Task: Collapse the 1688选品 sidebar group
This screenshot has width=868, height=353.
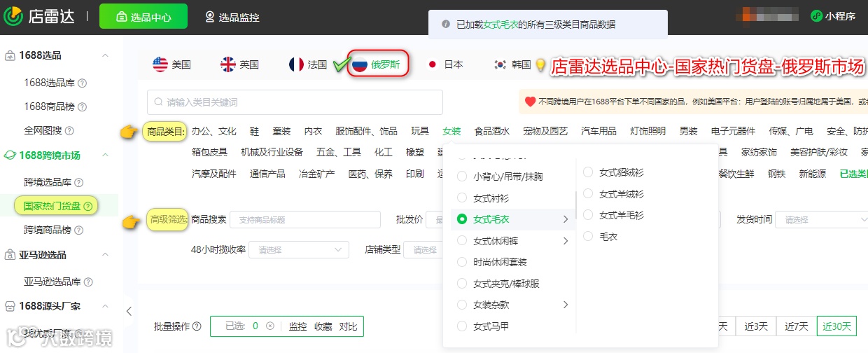Action: pos(105,55)
